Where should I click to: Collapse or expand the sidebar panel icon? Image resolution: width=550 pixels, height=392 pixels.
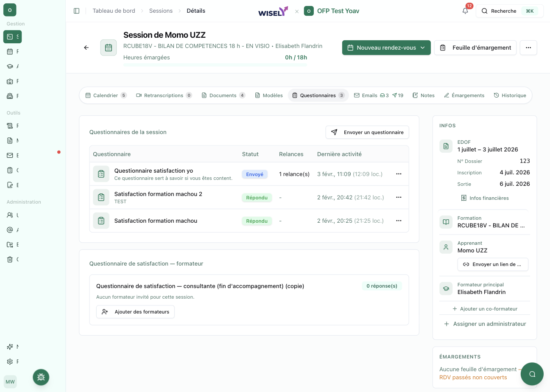tap(76, 11)
